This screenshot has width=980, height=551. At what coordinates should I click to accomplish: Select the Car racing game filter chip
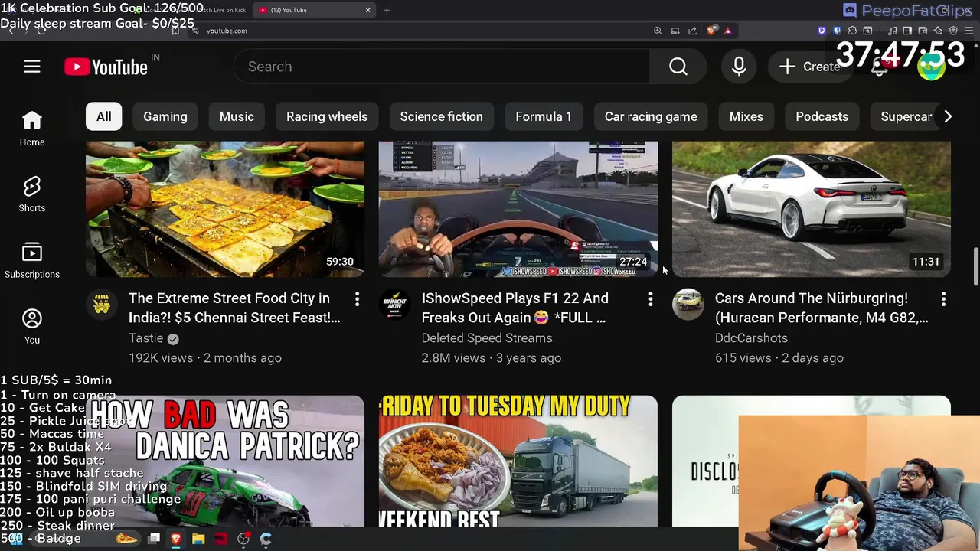[651, 116]
